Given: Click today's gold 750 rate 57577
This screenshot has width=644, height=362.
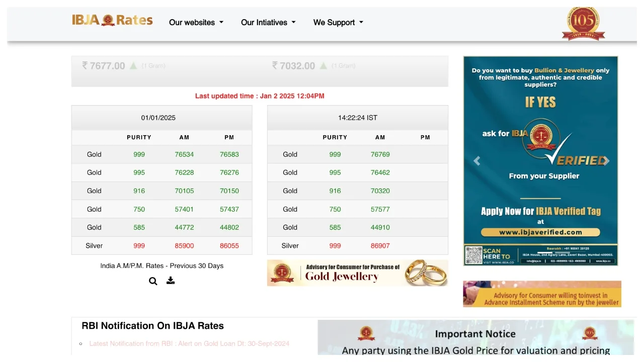Looking at the screenshot, I should [380, 209].
